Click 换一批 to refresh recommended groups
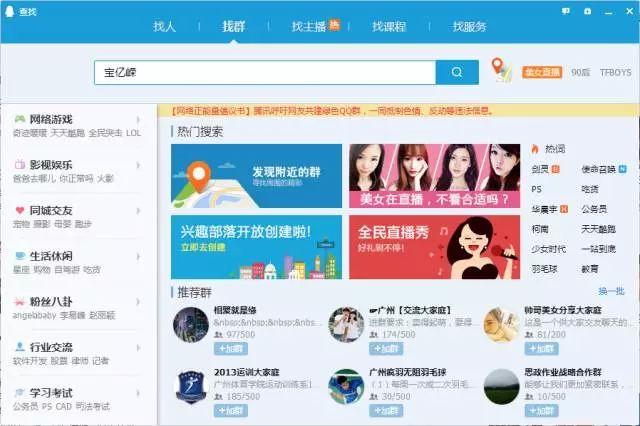The width and height of the screenshot is (640, 426). 611,291
